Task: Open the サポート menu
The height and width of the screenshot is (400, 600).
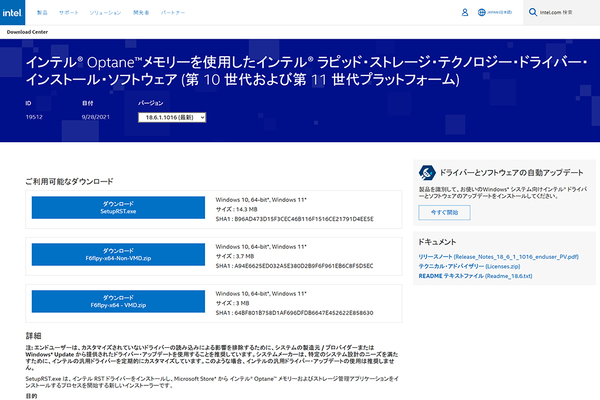Action: (68, 13)
